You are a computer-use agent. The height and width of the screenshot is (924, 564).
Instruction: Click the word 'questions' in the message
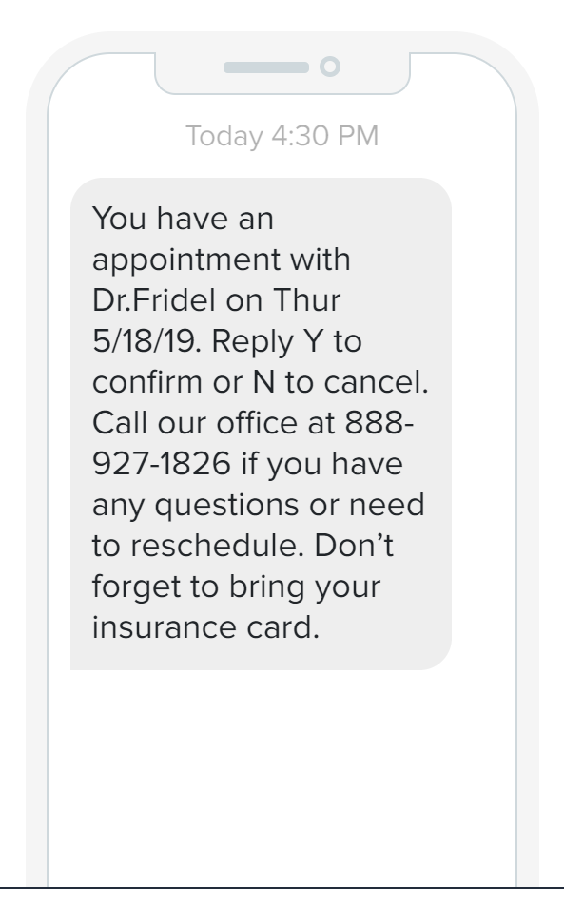[x=227, y=506]
